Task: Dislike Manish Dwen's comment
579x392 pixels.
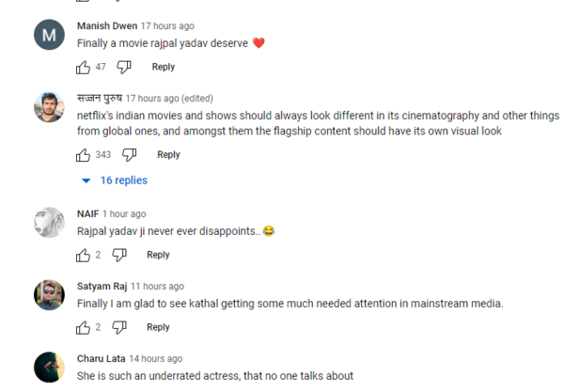Action: point(124,67)
